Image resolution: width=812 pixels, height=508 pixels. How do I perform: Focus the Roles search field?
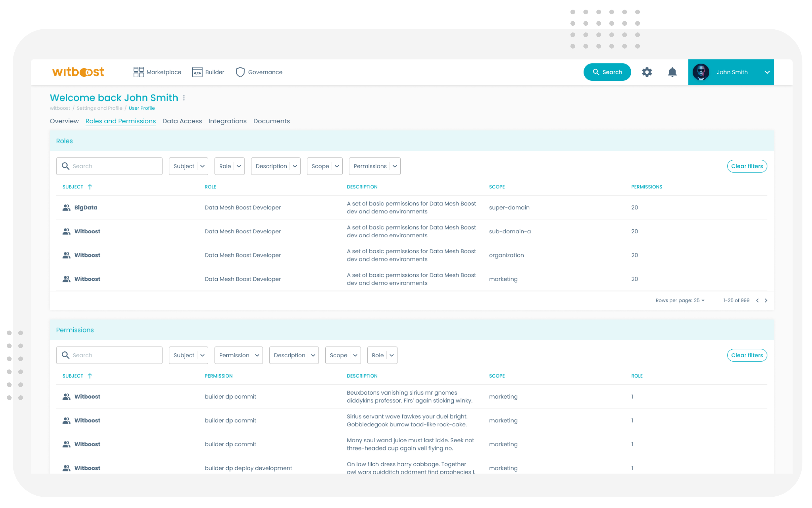click(x=109, y=166)
